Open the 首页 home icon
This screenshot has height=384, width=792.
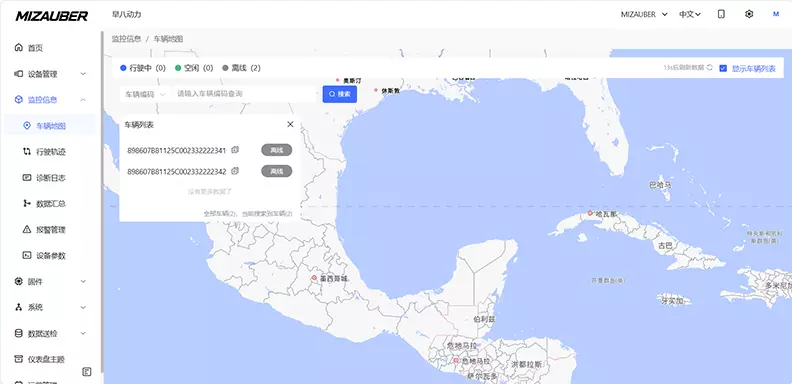(19, 47)
